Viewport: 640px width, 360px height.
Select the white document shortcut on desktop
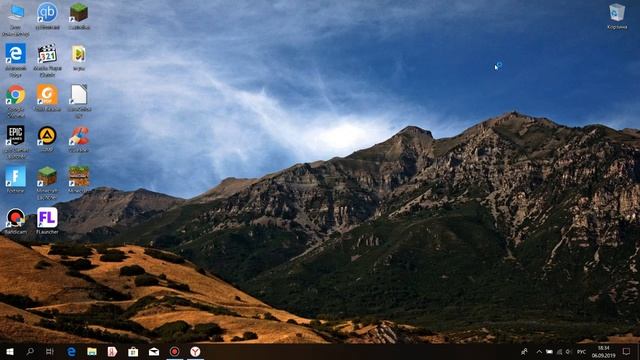[79, 101]
